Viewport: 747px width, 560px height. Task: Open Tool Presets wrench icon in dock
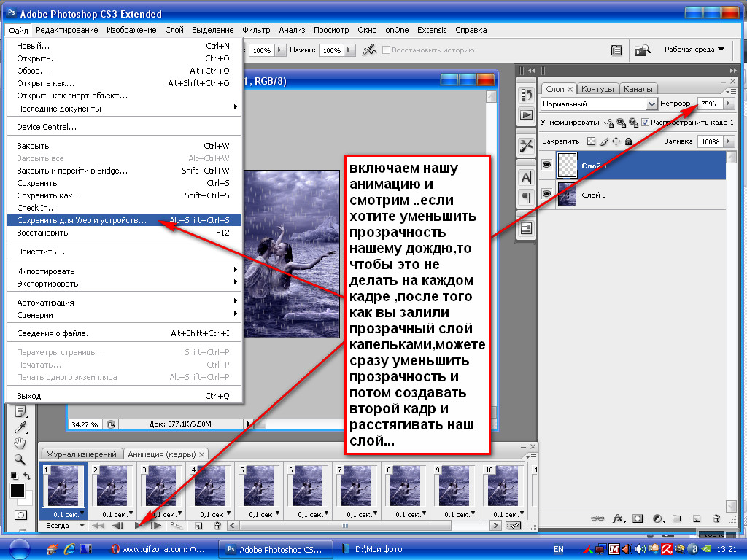[527, 146]
